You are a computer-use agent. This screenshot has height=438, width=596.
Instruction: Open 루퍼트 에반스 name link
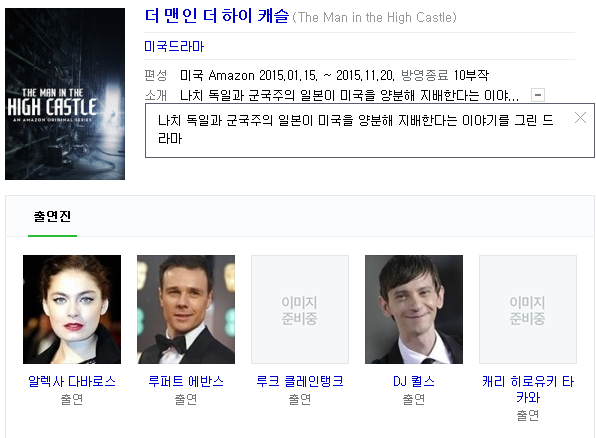[x=186, y=381]
